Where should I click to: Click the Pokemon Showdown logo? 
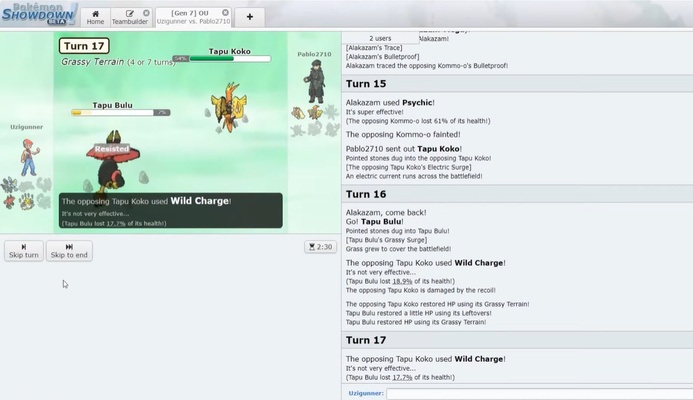click(x=38, y=14)
